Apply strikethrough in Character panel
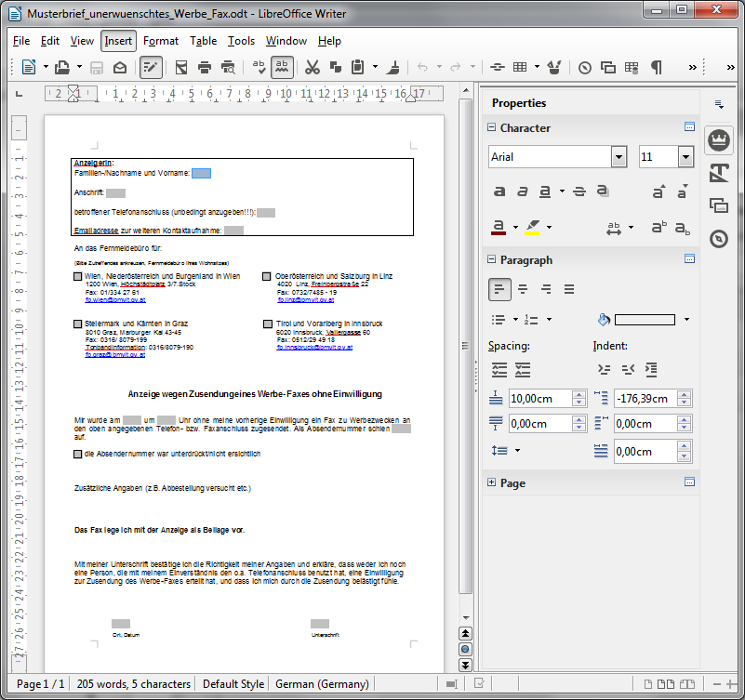Screen dimensions: 745x700 point(579,192)
